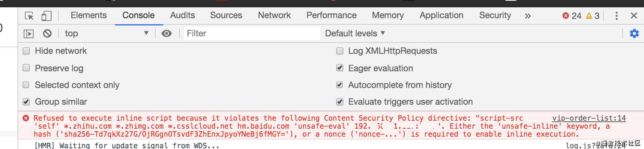Screen dimensions: 644x149
Task: Open the three-dot DevTools menu
Action: coord(616,16)
